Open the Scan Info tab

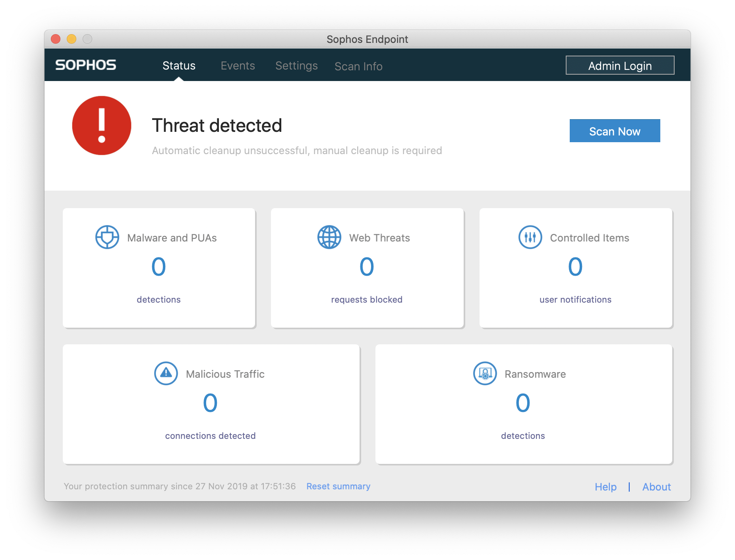point(359,66)
